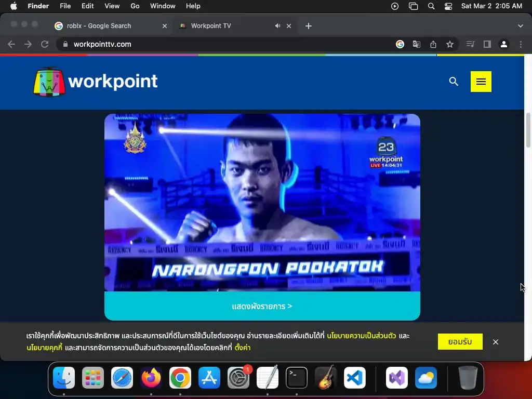Mute the Workpoint TV tab audio icon

point(277,26)
